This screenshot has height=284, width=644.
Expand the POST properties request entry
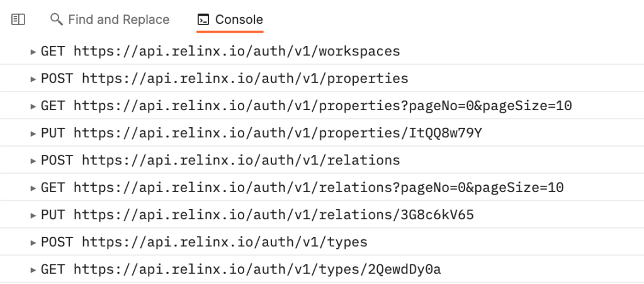[x=33, y=79]
